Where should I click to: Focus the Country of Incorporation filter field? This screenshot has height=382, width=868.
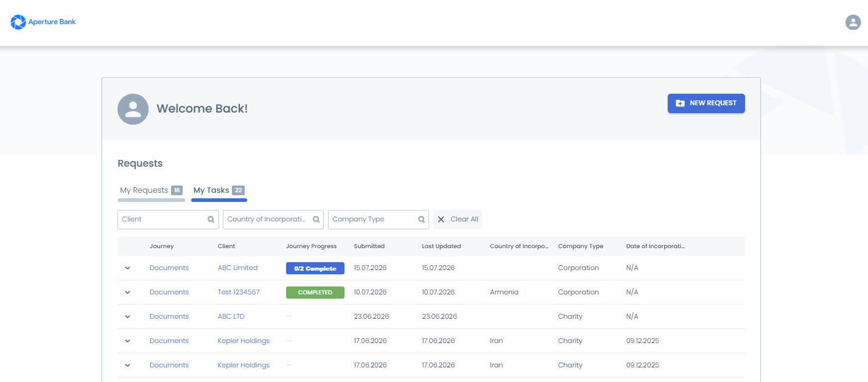coord(273,220)
